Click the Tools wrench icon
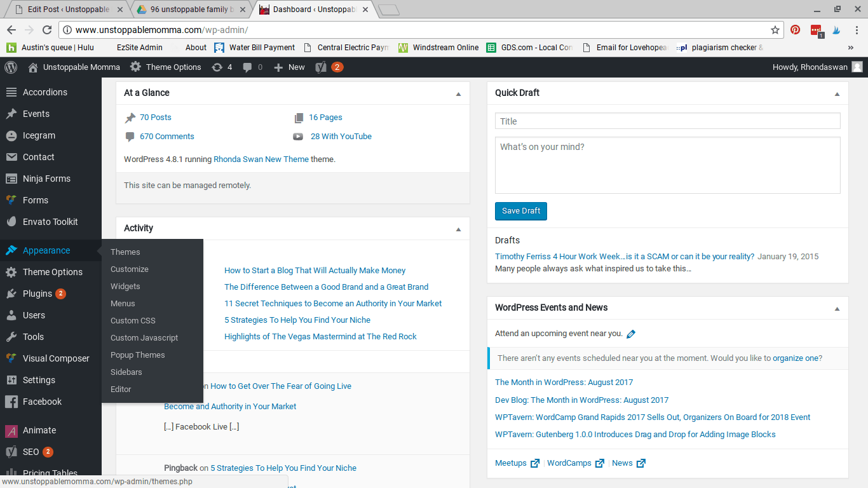Image resolution: width=868 pixels, height=488 pixels. (11, 337)
